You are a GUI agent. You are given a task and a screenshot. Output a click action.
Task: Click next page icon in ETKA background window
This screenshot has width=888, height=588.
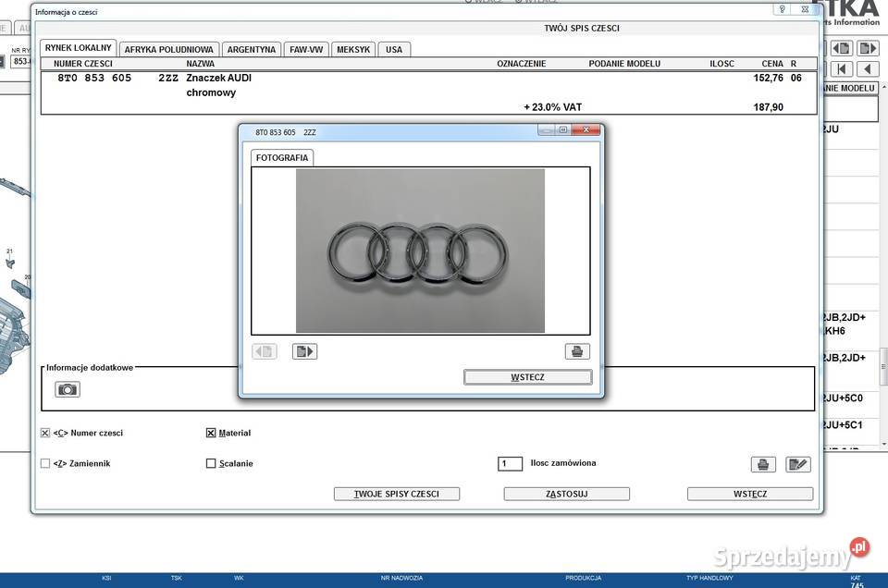[868, 49]
